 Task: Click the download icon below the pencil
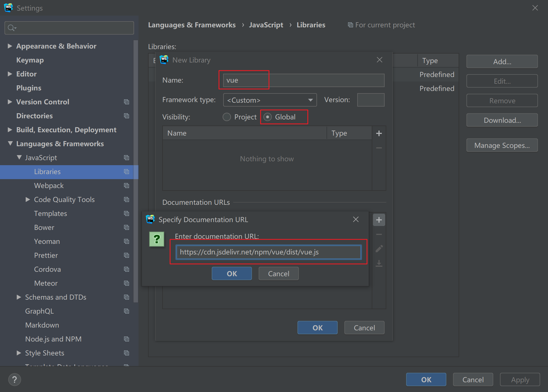point(379,263)
